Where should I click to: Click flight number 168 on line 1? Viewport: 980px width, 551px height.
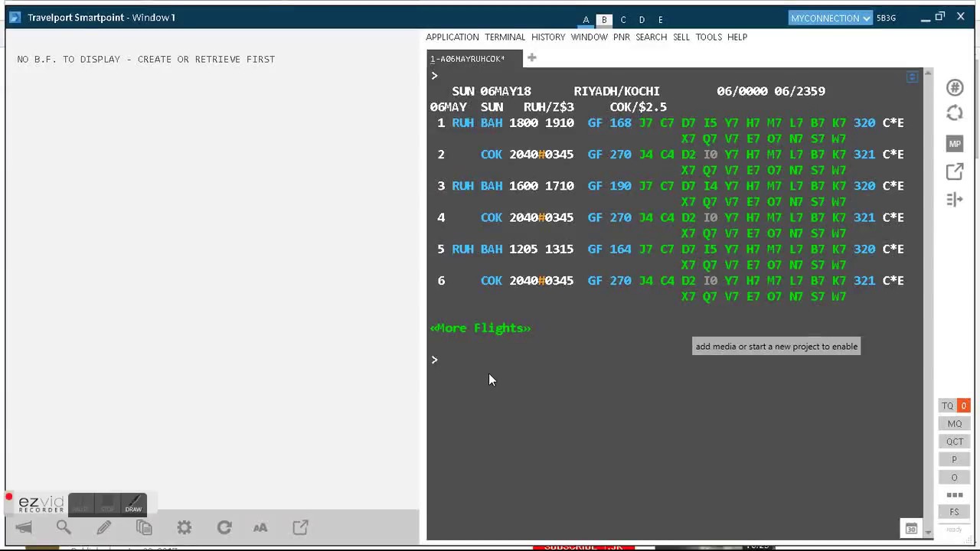point(620,122)
